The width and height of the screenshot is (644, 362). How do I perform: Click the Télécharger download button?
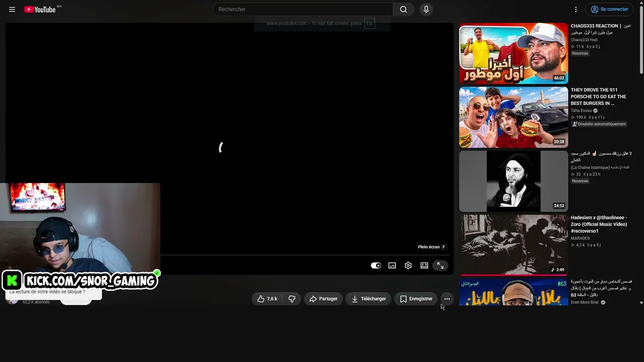(x=368, y=299)
